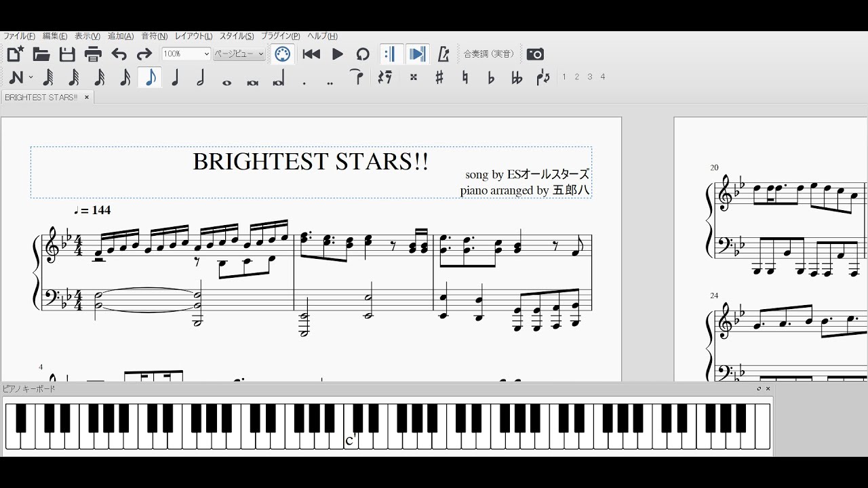The height and width of the screenshot is (488, 868).
Task: Insert a rest
Action: coord(385,77)
